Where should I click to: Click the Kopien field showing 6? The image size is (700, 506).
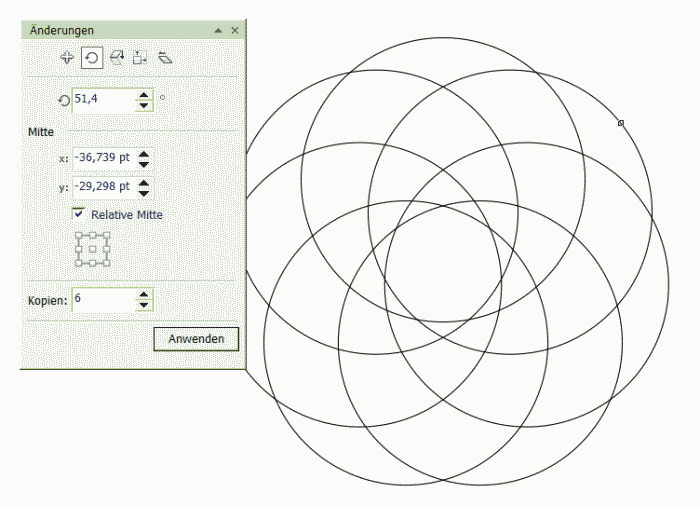tap(103, 300)
